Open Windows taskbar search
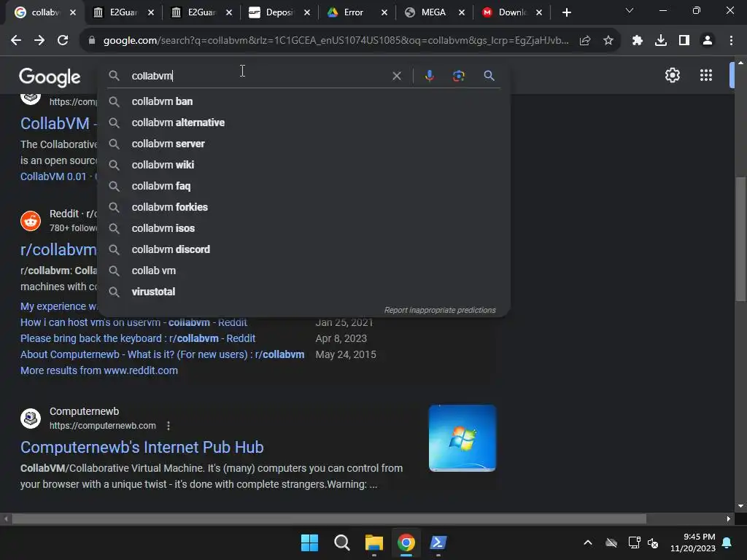The width and height of the screenshot is (747, 560). click(x=341, y=542)
